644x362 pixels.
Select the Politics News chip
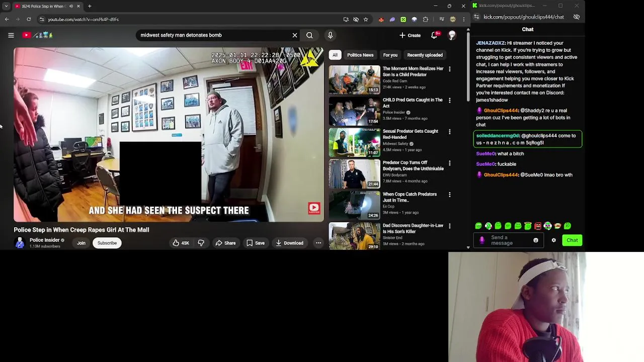click(x=360, y=55)
